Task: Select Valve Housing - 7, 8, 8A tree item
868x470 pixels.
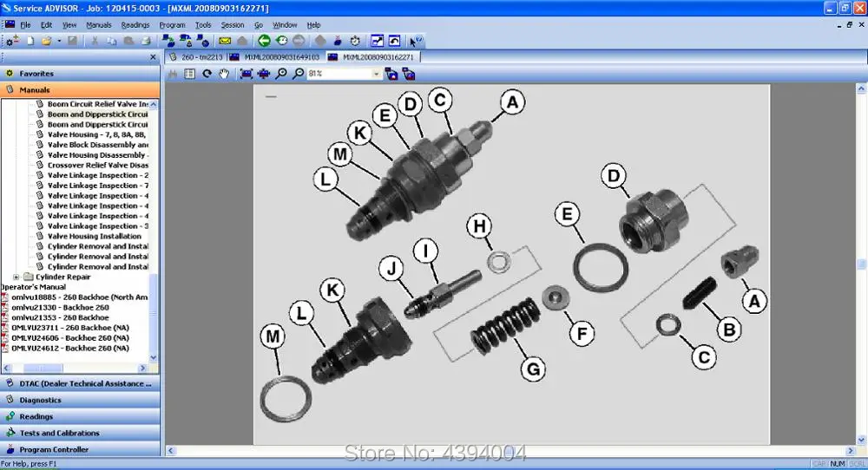Action: (x=96, y=134)
